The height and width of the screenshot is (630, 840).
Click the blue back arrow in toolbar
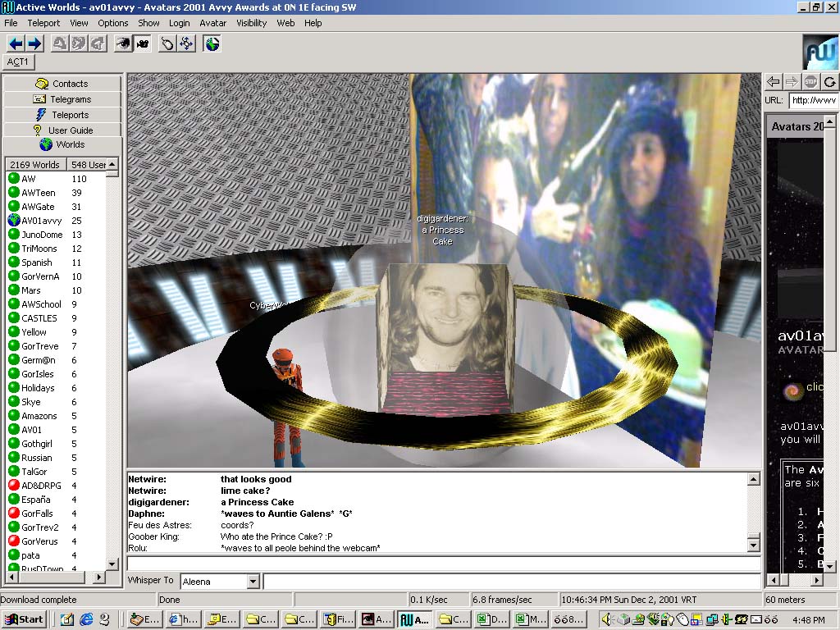tap(15, 43)
